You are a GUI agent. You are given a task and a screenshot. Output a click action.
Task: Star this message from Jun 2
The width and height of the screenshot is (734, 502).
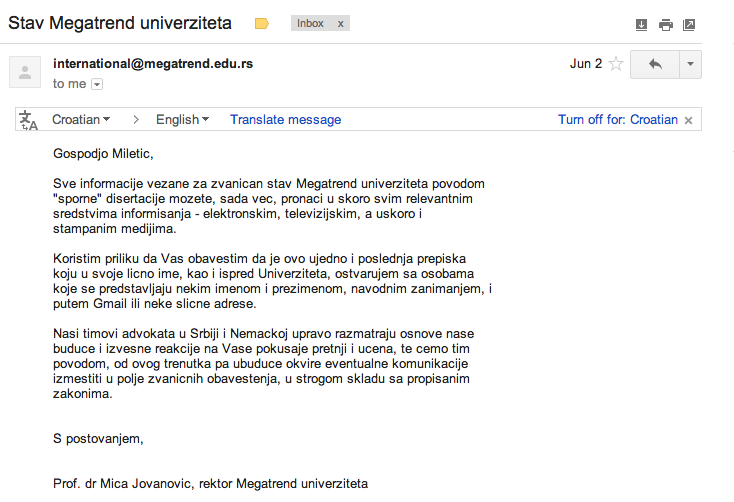(x=616, y=64)
